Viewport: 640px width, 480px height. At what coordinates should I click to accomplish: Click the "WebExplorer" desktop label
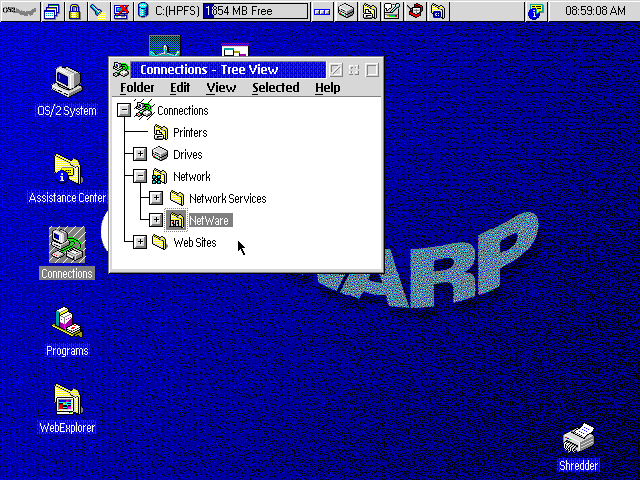pyautogui.click(x=67, y=428)
